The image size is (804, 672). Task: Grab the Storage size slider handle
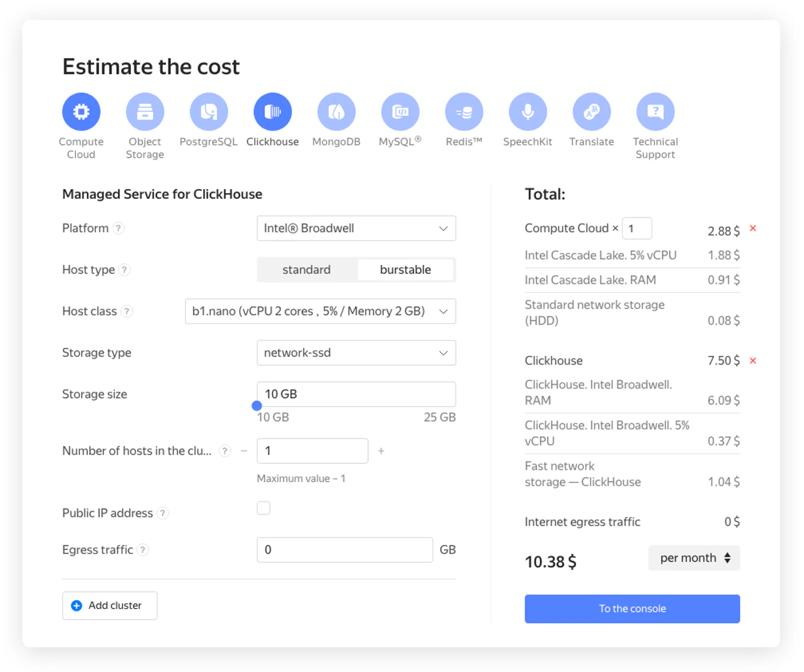pos(257,406)
